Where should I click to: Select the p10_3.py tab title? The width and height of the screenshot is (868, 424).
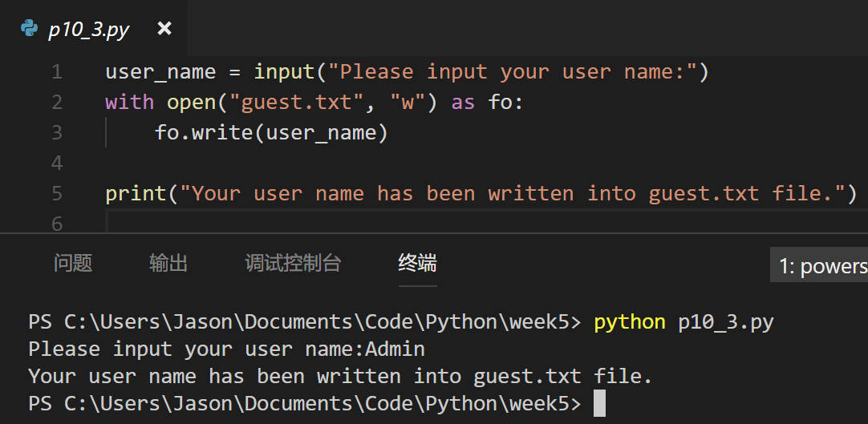coord(88,30)
